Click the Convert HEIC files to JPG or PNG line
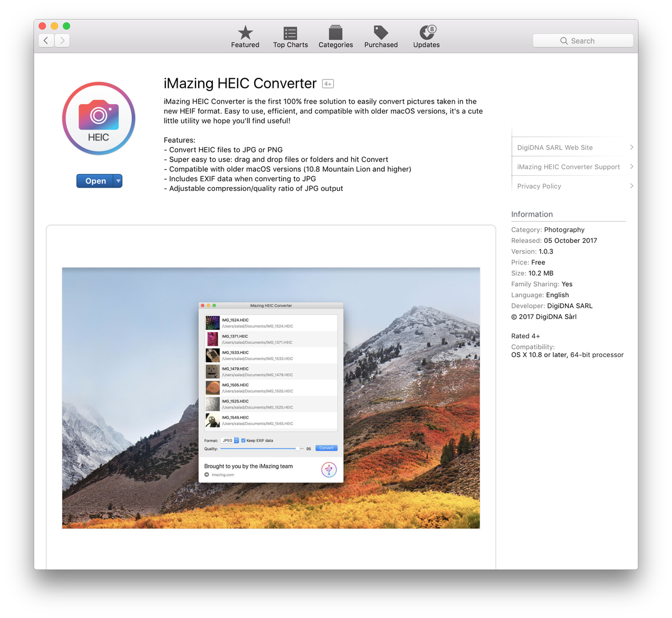672x618 pixels. [223, 150]
